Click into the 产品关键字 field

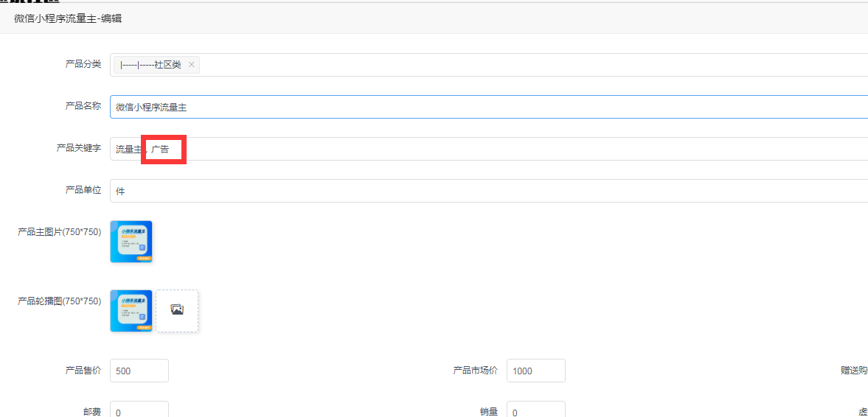click(489, 149)
